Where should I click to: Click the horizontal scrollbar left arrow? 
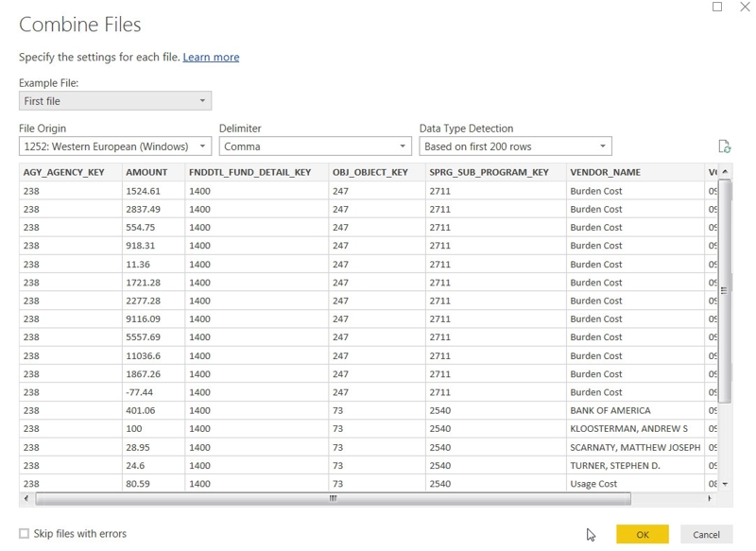26,498
